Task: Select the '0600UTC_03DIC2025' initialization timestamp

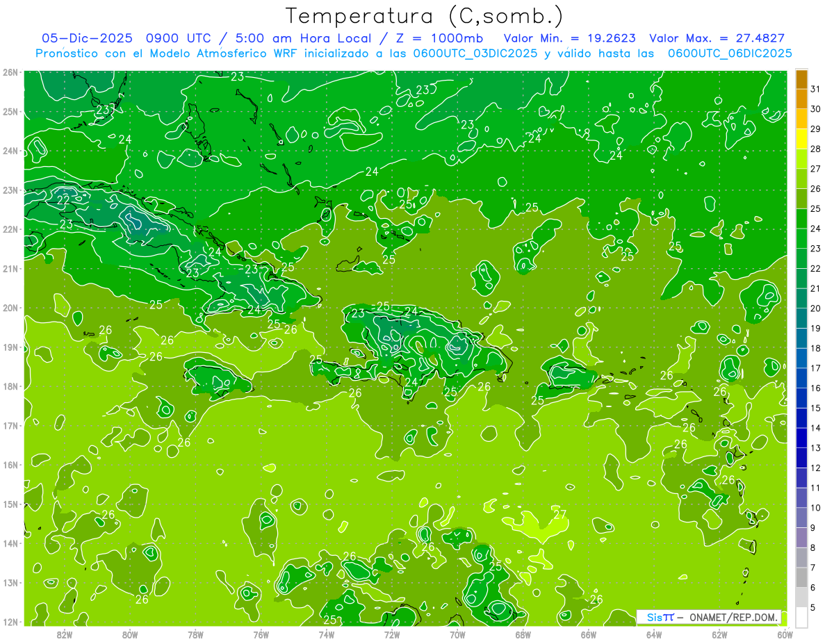Action: 475,53
